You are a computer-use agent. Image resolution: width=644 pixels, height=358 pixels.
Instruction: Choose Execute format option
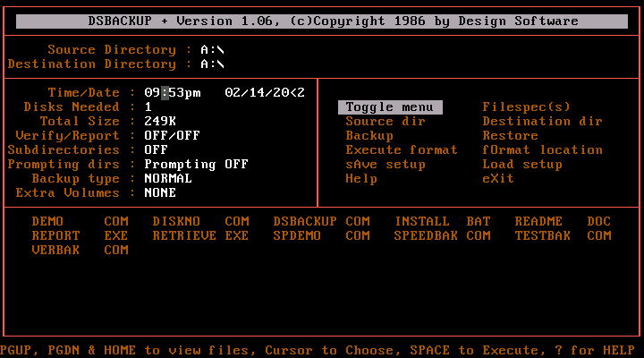coord(402,150)
